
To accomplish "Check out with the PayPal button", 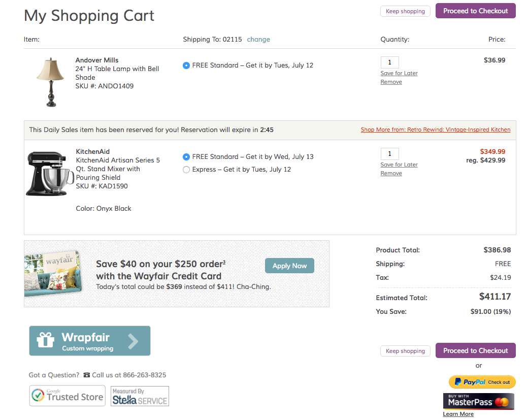I will point(482,382).
